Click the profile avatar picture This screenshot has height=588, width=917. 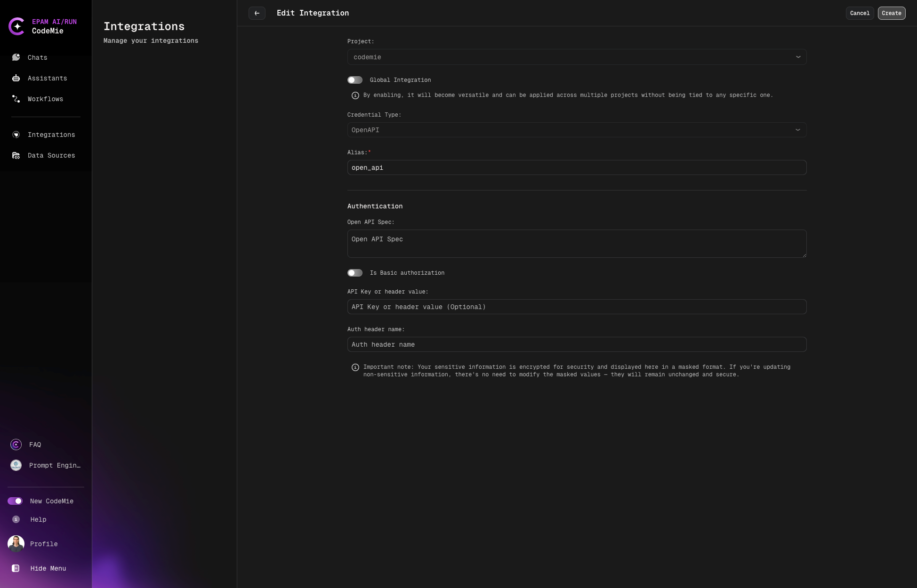pyautogui.click(x=16, y=543)
